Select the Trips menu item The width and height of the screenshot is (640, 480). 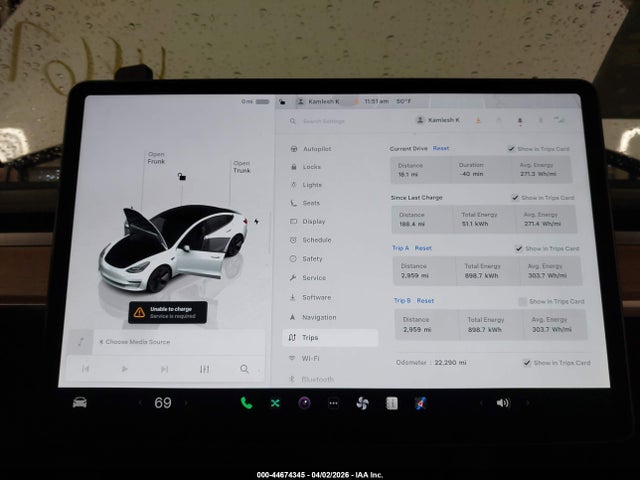[331, 338]
